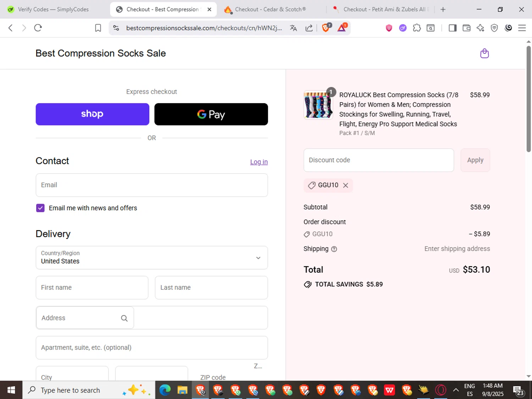
Task: Open the notification center icon
Action: [x=519, y=390]
